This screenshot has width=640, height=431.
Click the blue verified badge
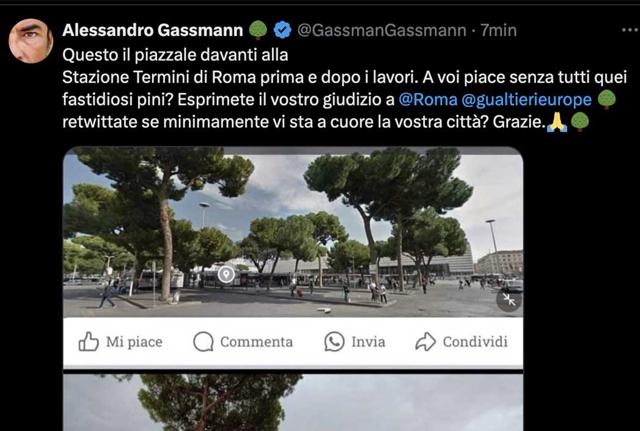[x=282, y=30]
